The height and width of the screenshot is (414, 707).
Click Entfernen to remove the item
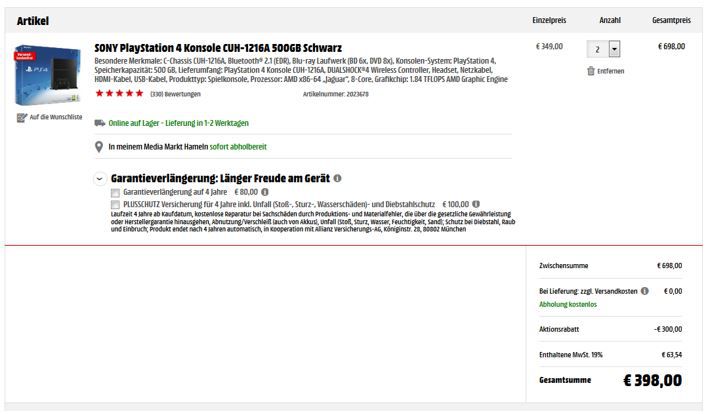(611, 71)
